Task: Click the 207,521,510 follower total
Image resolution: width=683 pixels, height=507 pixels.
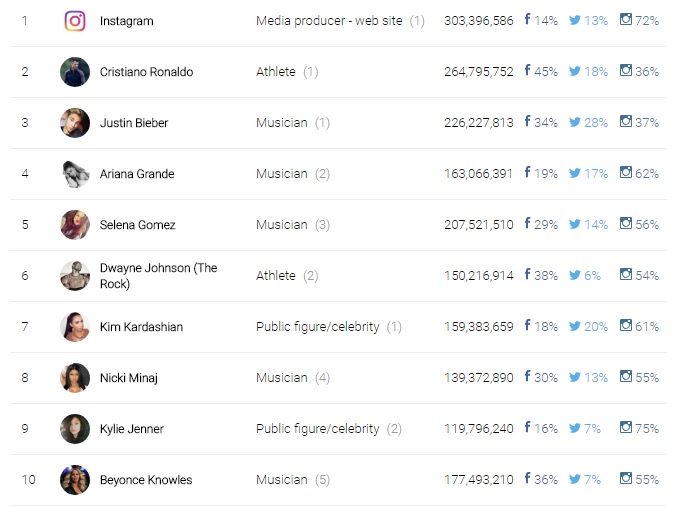Action: (x=479, y=224)
